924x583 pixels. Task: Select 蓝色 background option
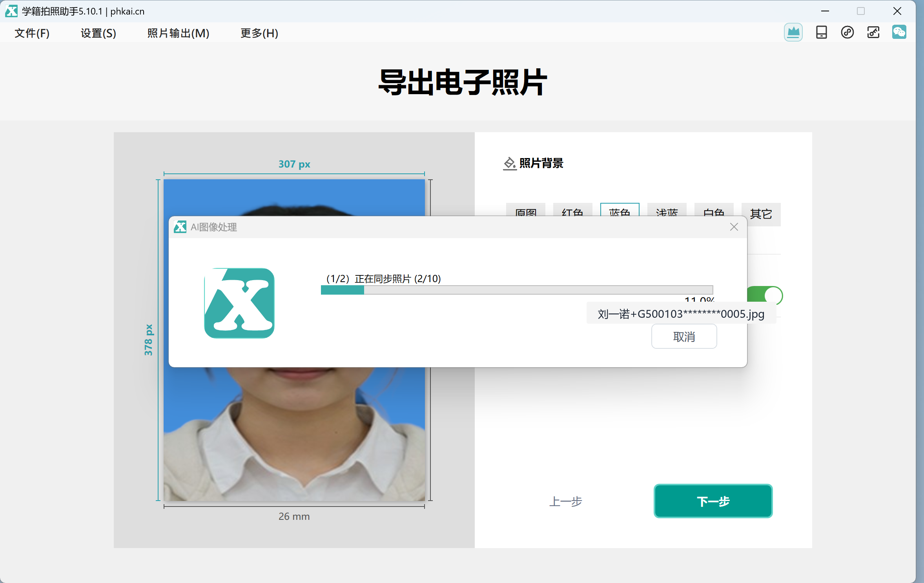point(620,210)
